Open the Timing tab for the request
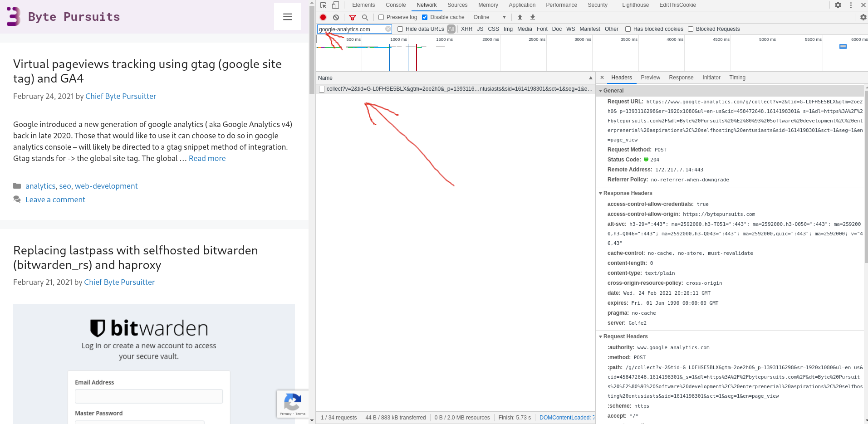The height and width of the screenshot is (424, 868). coord(737,78)
